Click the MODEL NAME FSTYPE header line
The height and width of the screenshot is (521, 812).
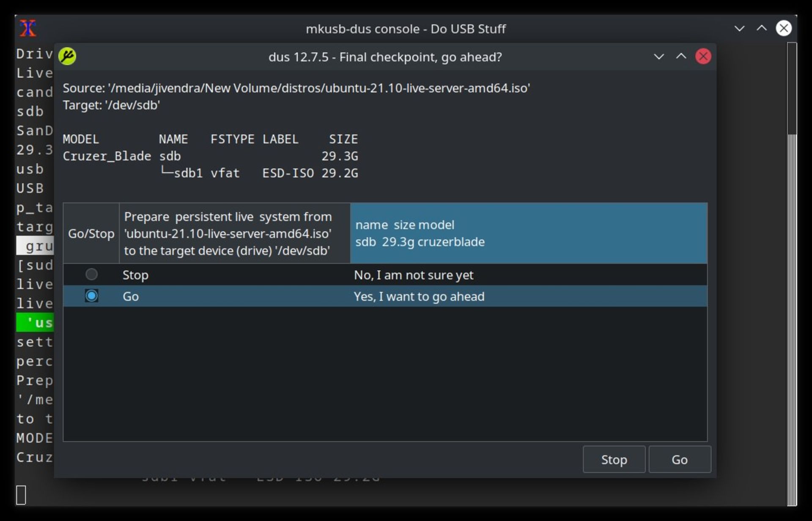pyautogui.click(x=210, y=139)
